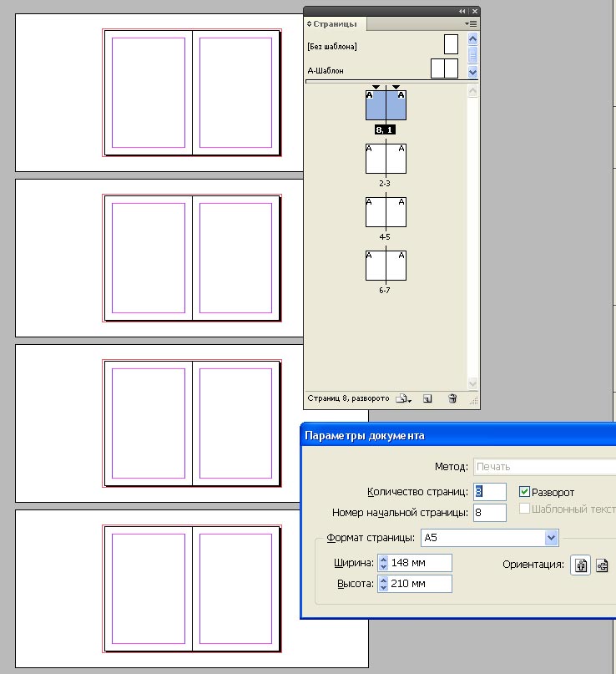Select portrait orientation icon
The height and width of the screenshot is (674, 616).
581,565
